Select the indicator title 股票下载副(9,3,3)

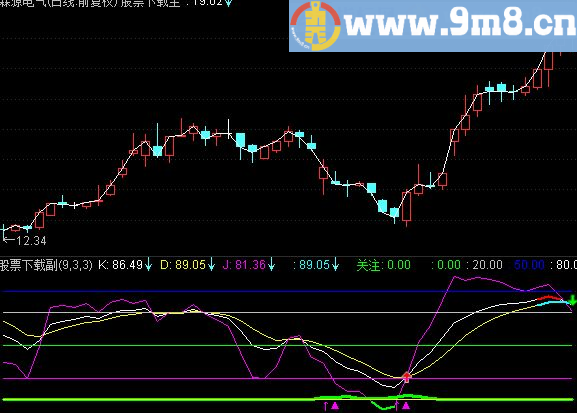click(x=46, y=265)
